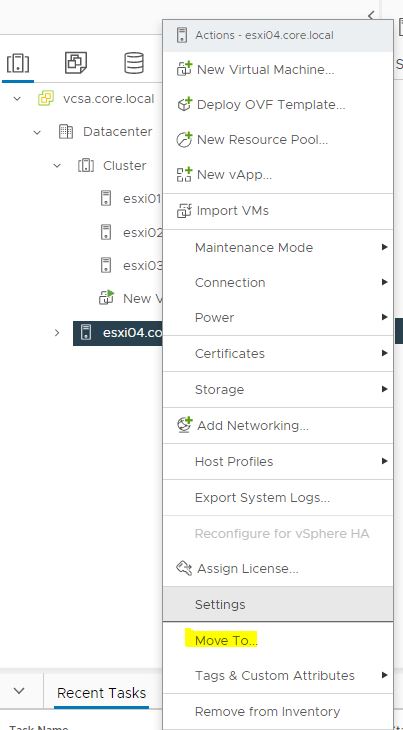
Task: Click the host icon next to esxi01
Action: [x=106, y=198]
